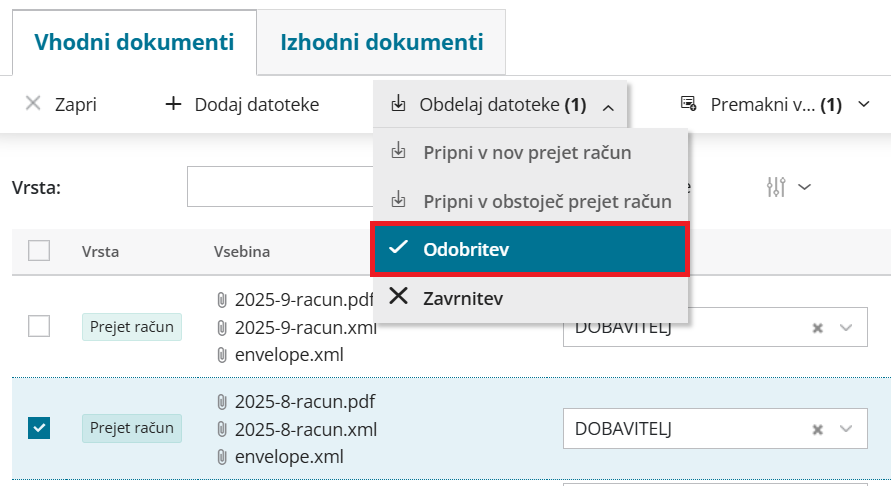Image resolution: width=891 pixels, height=486 pixels.
Task: Click the filter sliders icon
Action: point(776,186)
